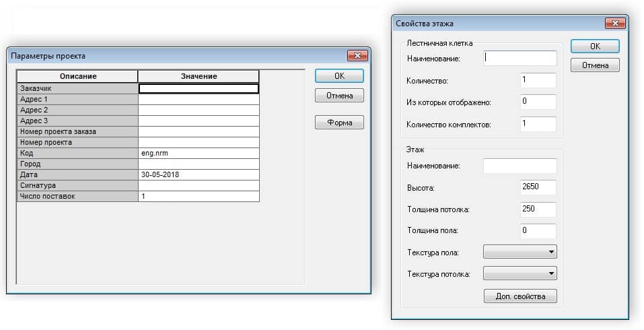644x330 pixels.
Task: Cancel the Свойства этажа dialog
Action: point(595,65)
